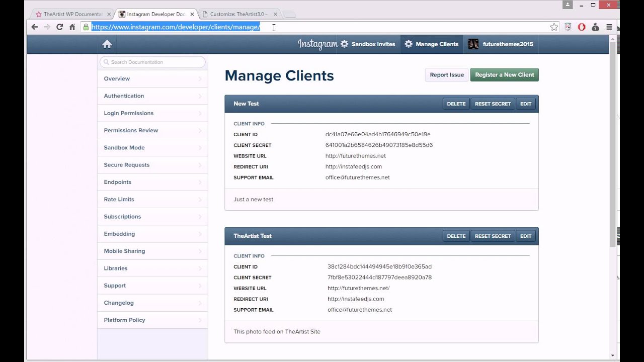Screen dimensions: 644x362
Task: Click the shield extension icon in toolbar
Action: 568,27
